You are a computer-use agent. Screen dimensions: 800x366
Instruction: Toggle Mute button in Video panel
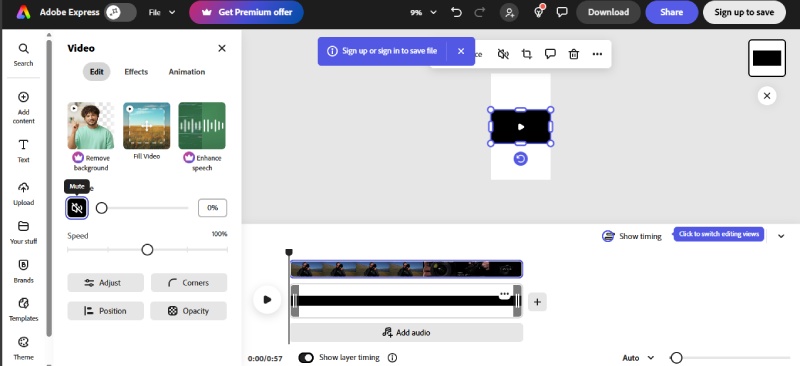point(77,208)
